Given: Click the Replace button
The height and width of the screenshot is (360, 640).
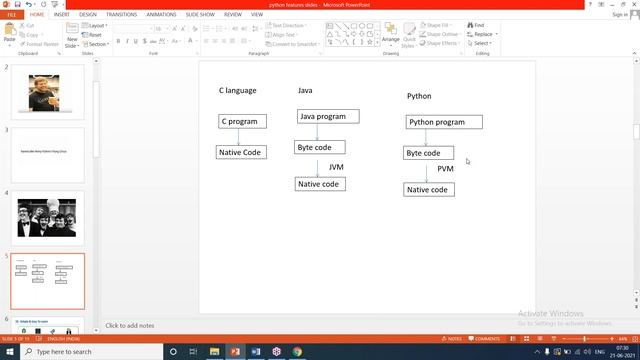Looking at the screenshot, I should 483,34.
